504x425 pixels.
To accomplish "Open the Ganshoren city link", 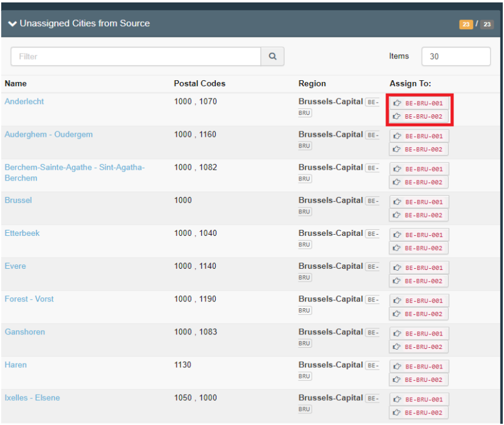I will click(25, 332).
